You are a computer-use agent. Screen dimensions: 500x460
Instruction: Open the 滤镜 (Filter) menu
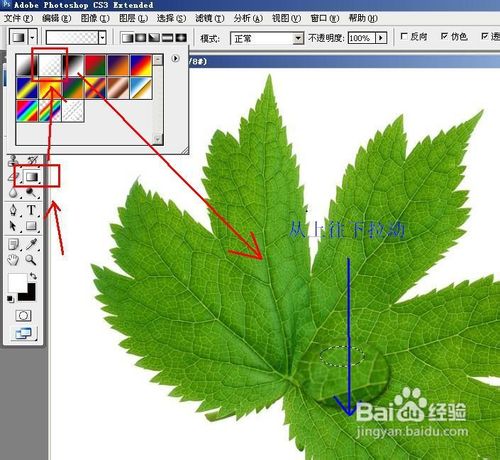[210, 18]
